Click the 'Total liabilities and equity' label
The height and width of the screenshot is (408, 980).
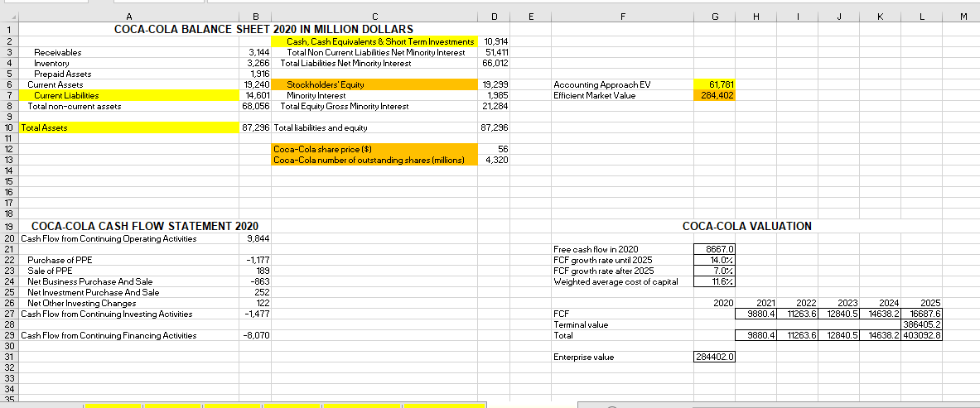[x=321, y=127]
